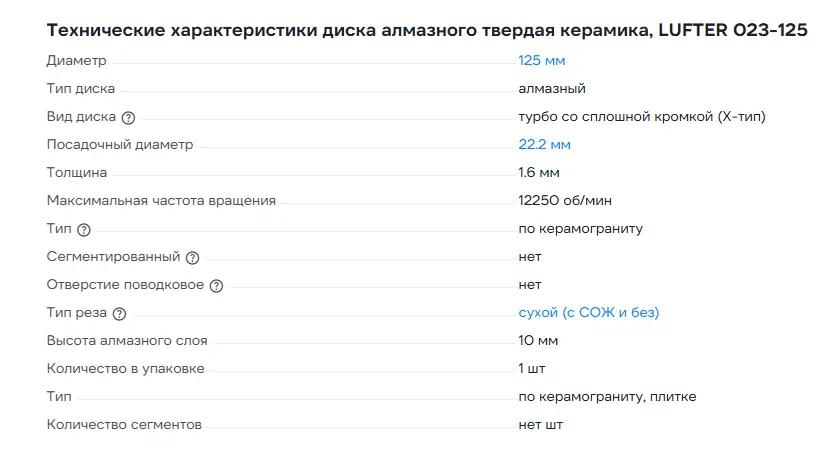Click the "турбо со сплошной кромкой (Х-тип)" value
This screenshot has height=462, width=832.
tap(642, 117)
